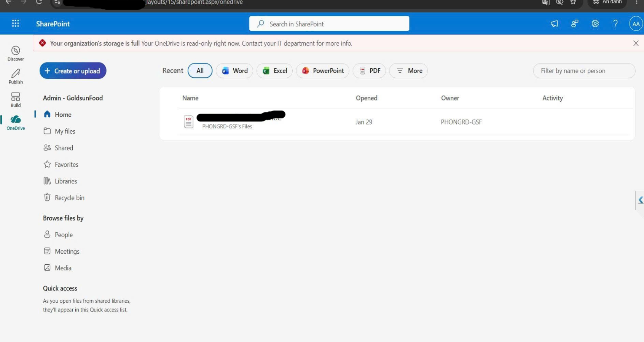Viewport: 644px width, 342px height.
Task: Click the SharePoint title in header
Action: coord(53,24)
